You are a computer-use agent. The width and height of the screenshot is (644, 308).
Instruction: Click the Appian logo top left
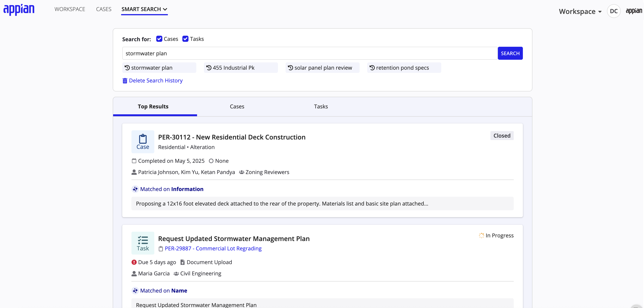point(19,10)
